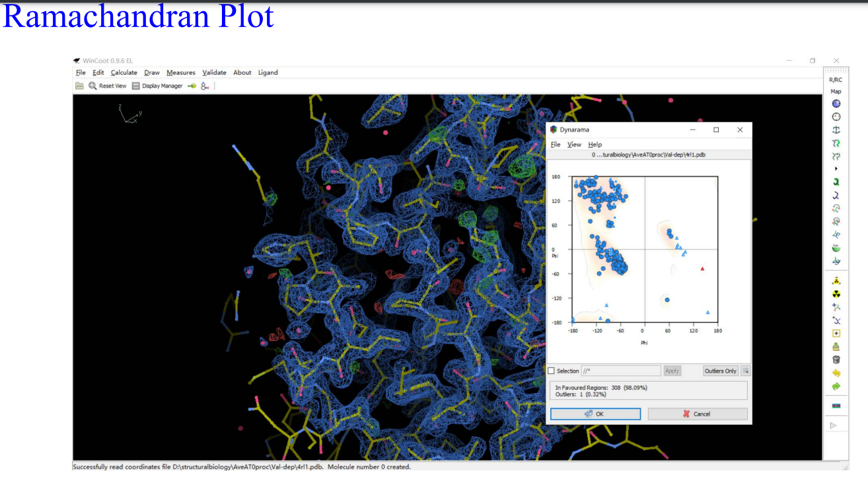Open the About menu
868x483 pixels.
click(x=242, y=73)
